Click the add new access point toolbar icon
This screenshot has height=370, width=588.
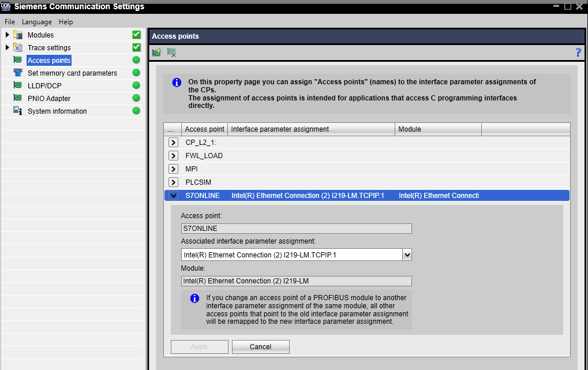(x=157, y=53)
